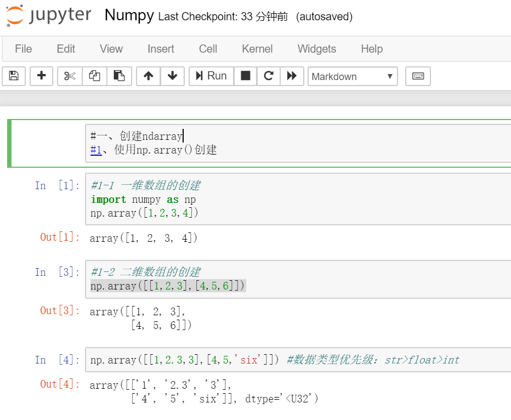Open the View menu
This screenshot has height=420, width=511.
click(111, 49)
